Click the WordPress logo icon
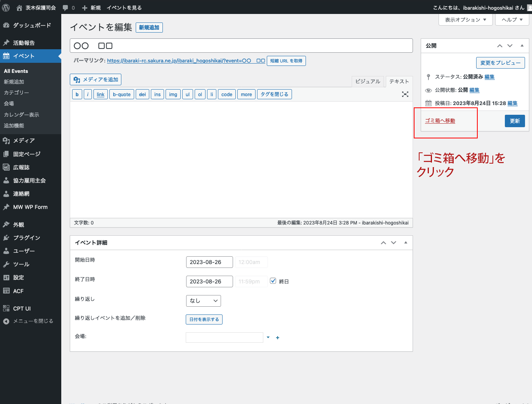Screen dimensions: 532x404 (x=6, y=7)
